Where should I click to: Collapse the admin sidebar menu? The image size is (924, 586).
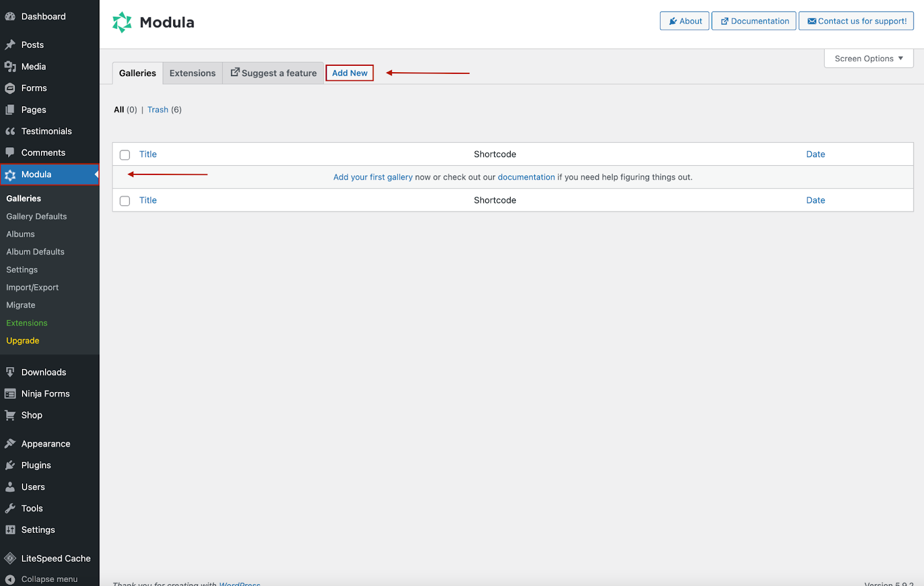(40, 579)
